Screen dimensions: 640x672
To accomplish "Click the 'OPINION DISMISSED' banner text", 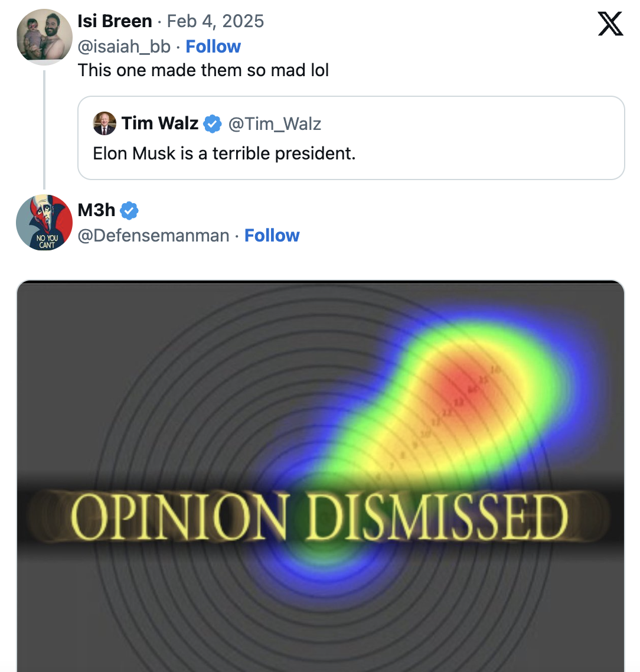I will tap(319, 518).
